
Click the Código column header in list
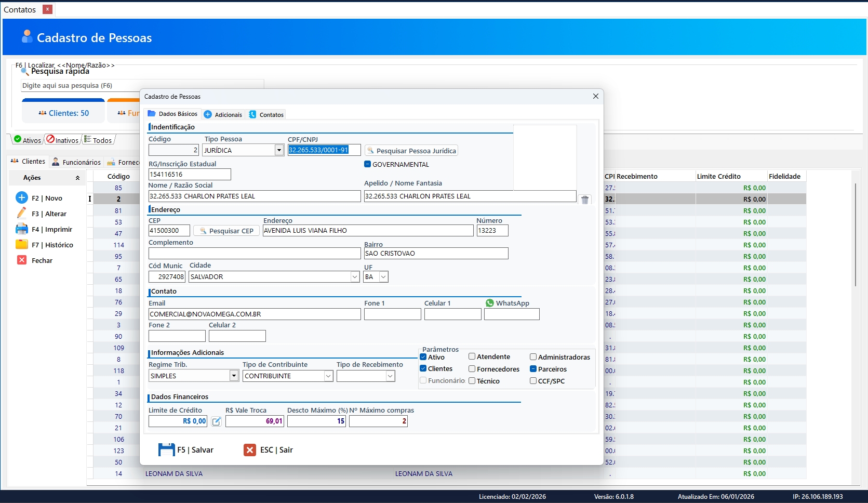coord(118,176)
